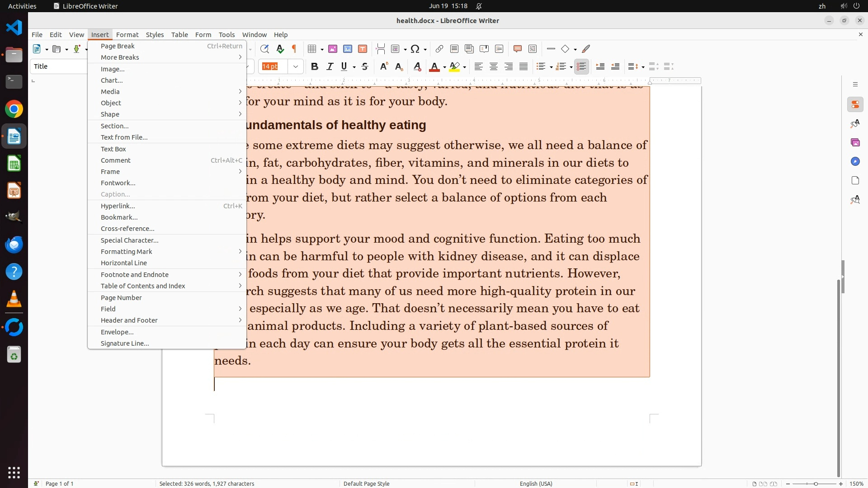Open the font size dropdown arrow
Image resolution: width=868 pixels, height=488 pixels.
[296, 66]
